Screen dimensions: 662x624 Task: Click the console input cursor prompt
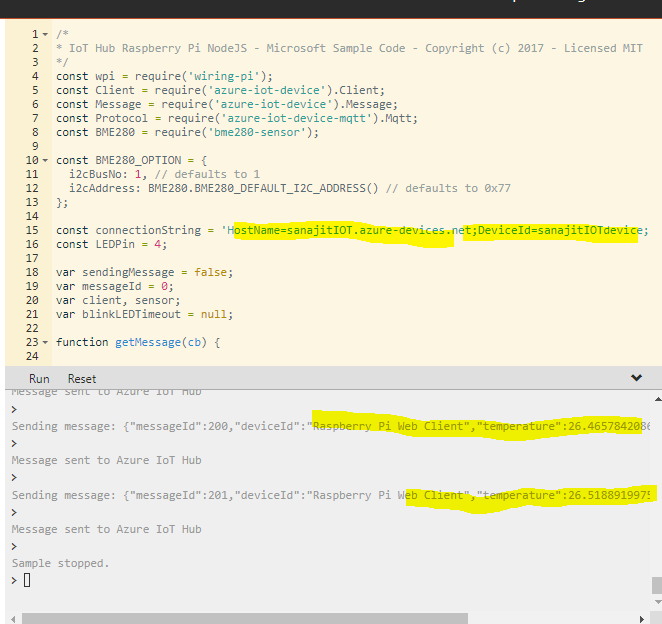[x=27, y=580]
